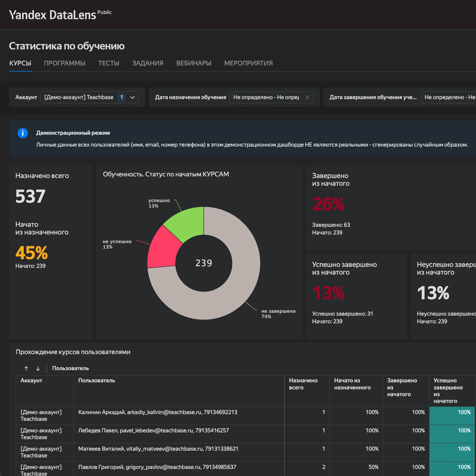The width and height of the screenshot is (476, 476).
Task: Click the red 13% Успешно завершено value
Action: click(328, 293)
